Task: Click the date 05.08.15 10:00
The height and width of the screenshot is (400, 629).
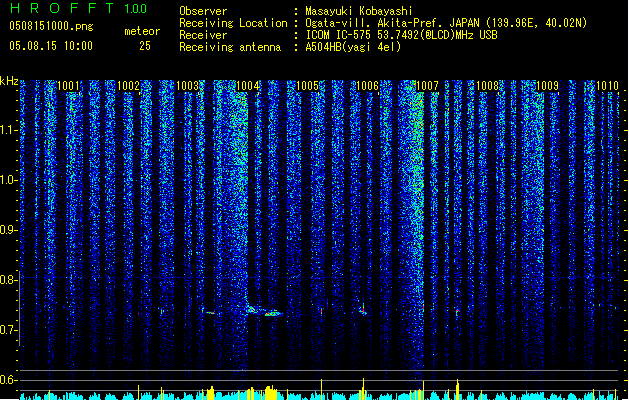Action: pos(51,46)
